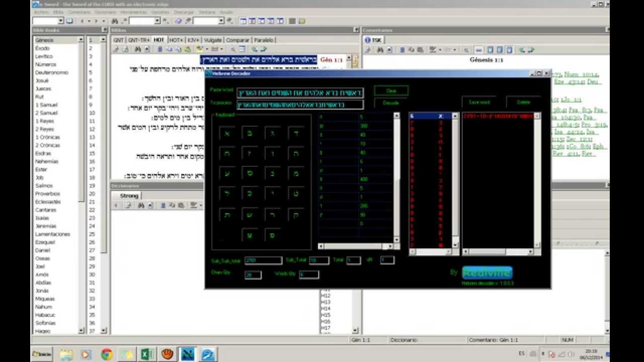The width and height of the screenshot is (644, 362).
Task: Expand the search combo box beside binoculars
Action: (157, 21)
